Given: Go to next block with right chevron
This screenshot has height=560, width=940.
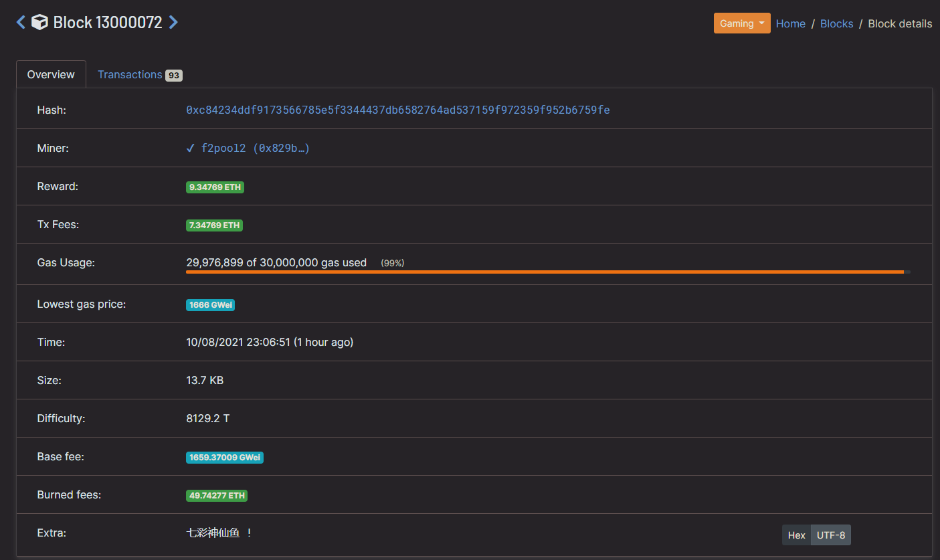Looking at the screenshot, I should coord(173,22).
